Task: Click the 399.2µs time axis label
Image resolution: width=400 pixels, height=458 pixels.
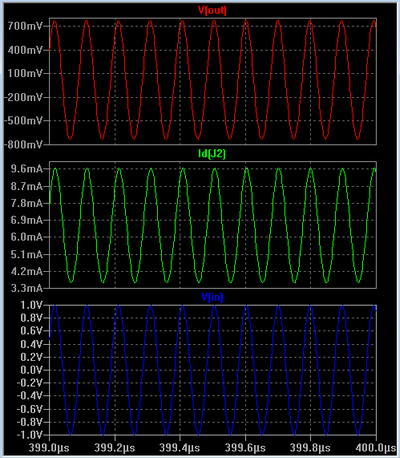Action: [115, 448]
